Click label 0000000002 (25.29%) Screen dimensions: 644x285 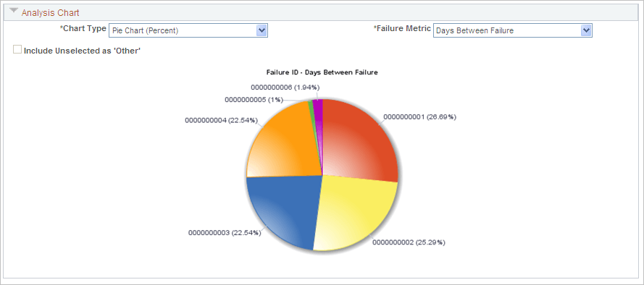[x=409, y=242]
